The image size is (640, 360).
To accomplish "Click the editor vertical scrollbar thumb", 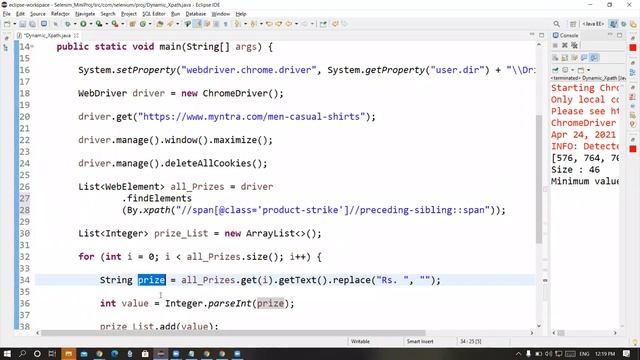I will click(539, 179).
